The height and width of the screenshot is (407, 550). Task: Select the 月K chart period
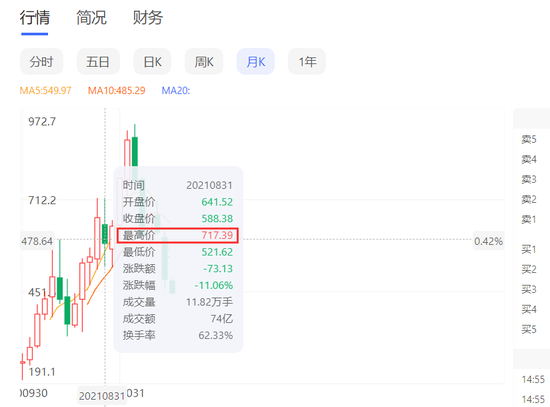256,62
